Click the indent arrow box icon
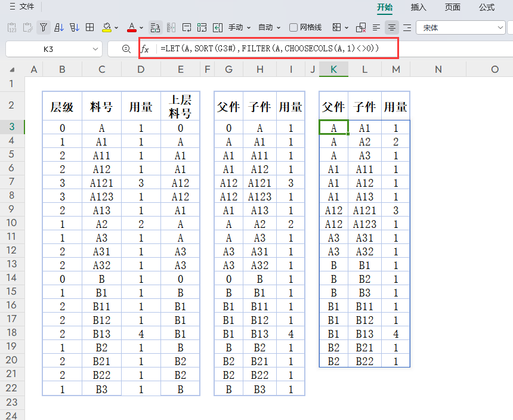The width and height of the screenshot is (513, 420). pos(218,27)
